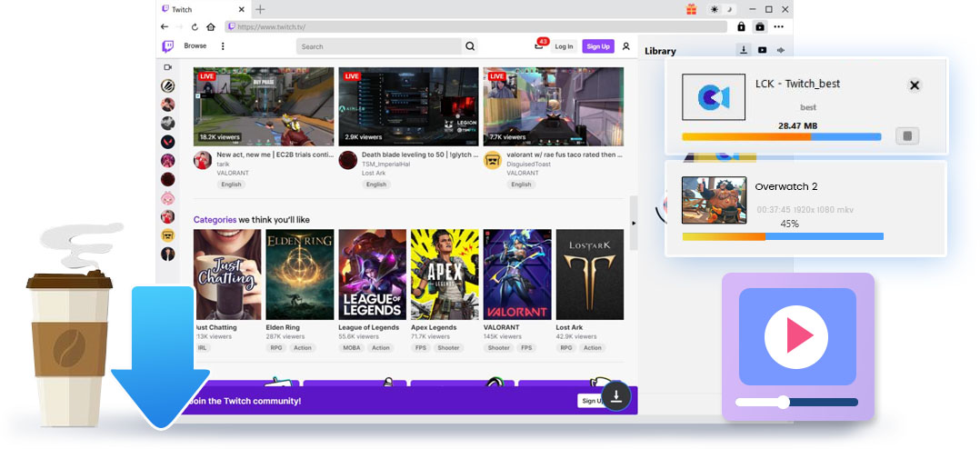Viewport: 980px width, 449px height.
Task: Open TSM_ImperialHal live stream thumbnail
Action: click(408, 106)
